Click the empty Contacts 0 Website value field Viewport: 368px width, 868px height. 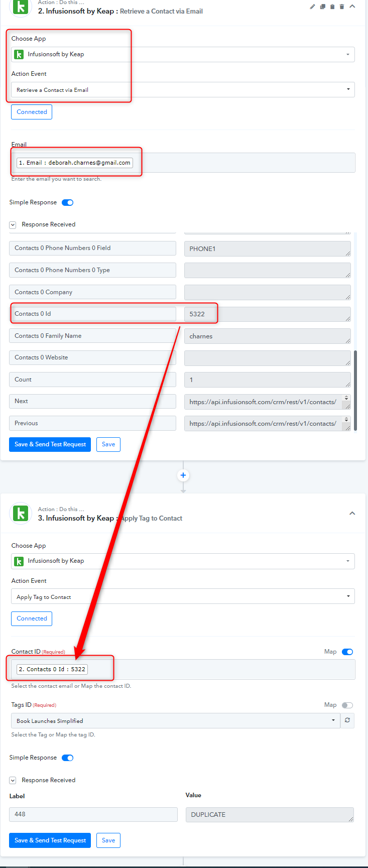268,358
